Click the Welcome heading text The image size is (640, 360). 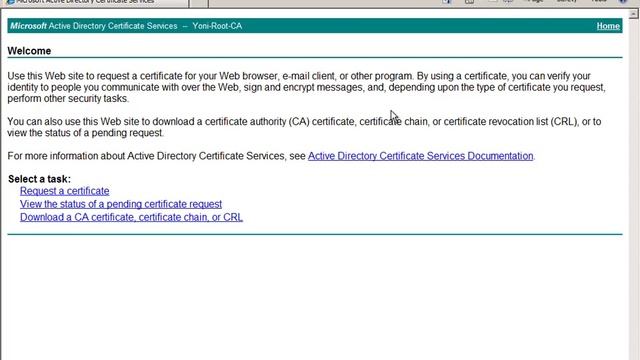click(x=29, y=51)
